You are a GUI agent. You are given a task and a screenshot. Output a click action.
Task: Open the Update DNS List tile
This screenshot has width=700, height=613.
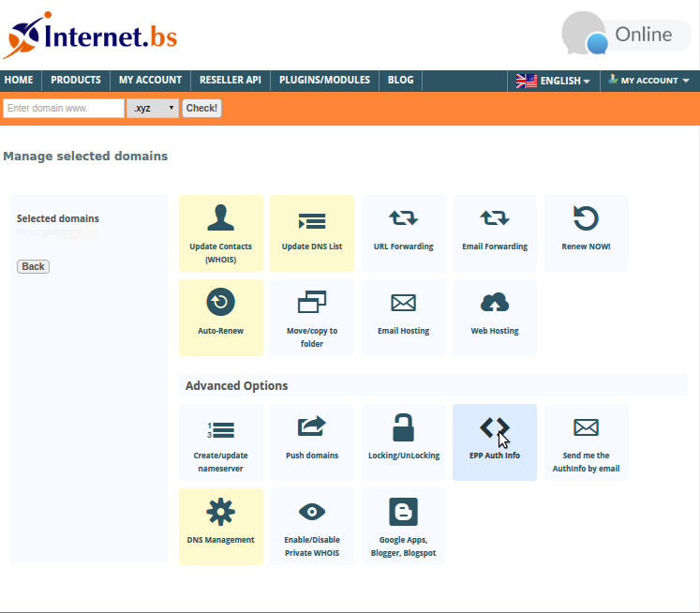pos(312,233)
